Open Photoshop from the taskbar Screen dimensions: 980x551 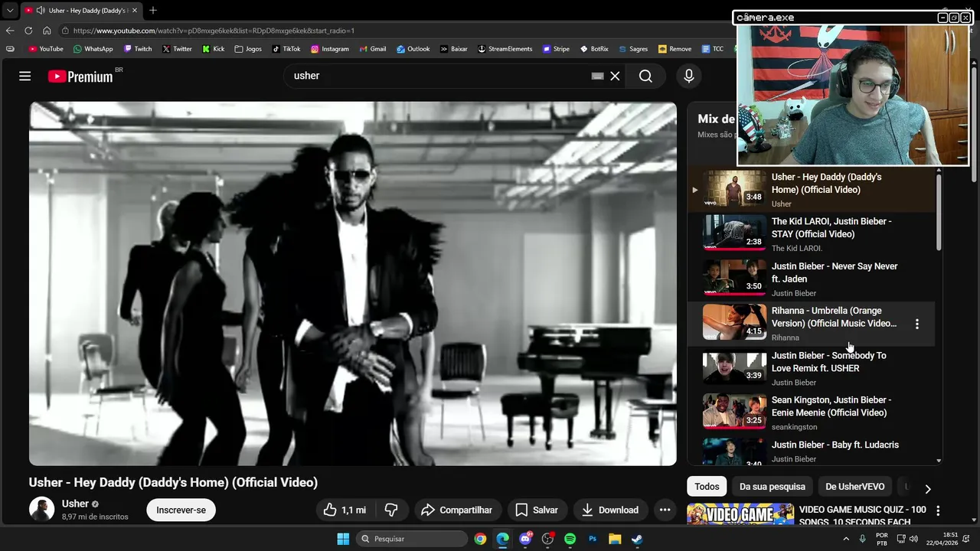click(592, 539)
